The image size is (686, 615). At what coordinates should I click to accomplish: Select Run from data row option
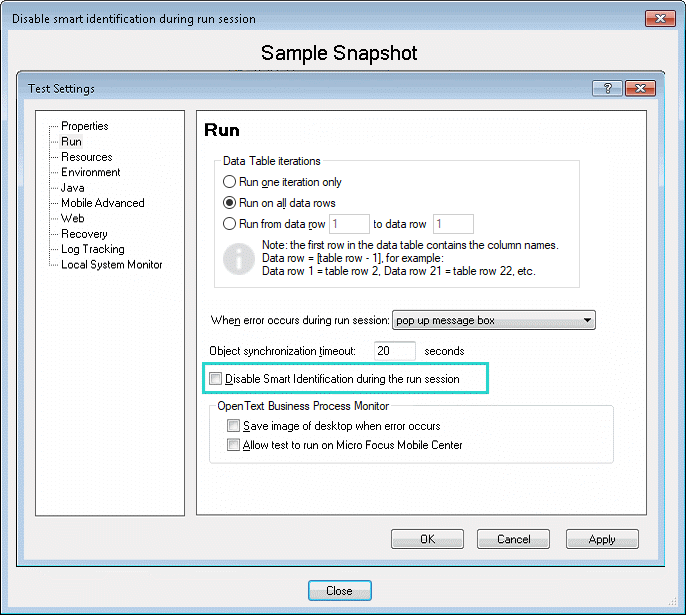tap(230, 224)
